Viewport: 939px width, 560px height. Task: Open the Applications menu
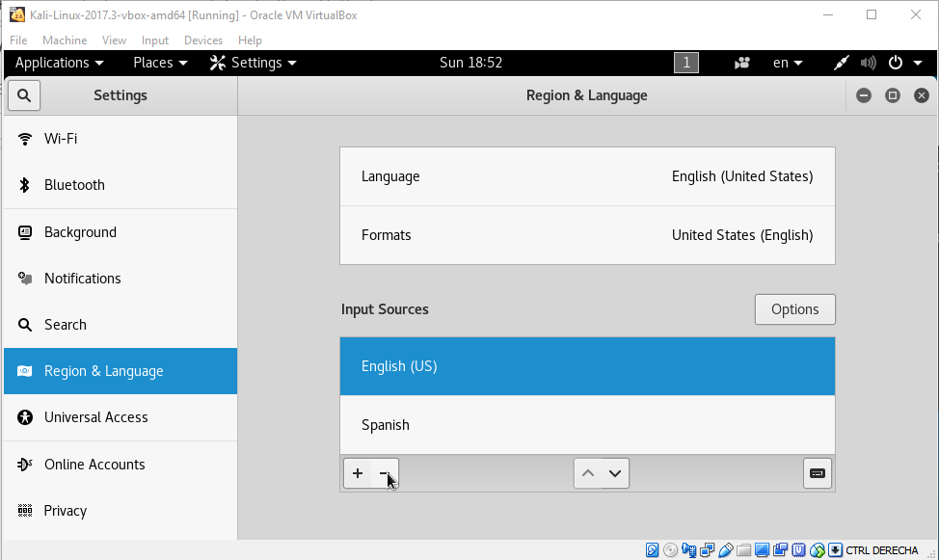point(60,63)
